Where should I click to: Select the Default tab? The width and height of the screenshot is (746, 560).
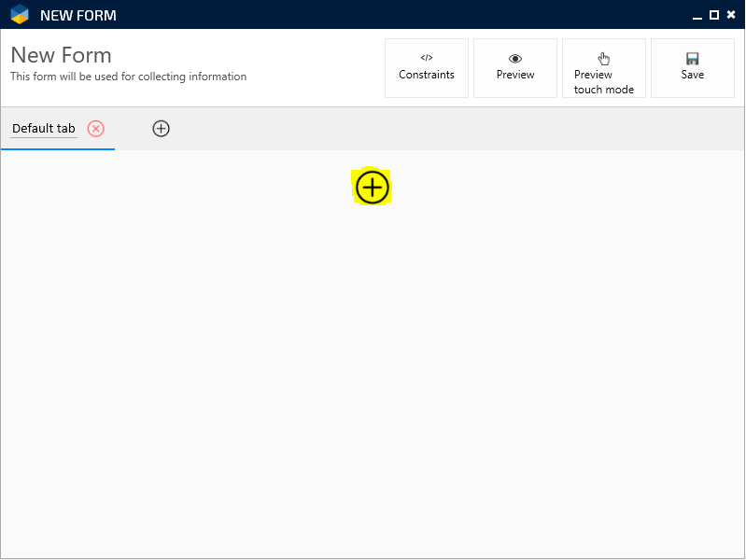[44, 129]
